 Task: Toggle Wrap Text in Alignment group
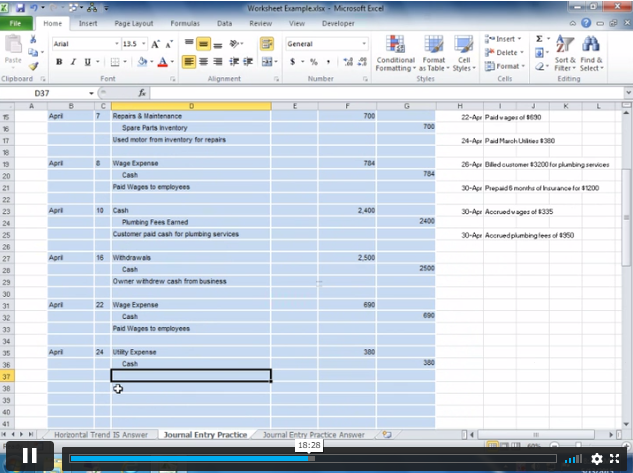[266, 44]
